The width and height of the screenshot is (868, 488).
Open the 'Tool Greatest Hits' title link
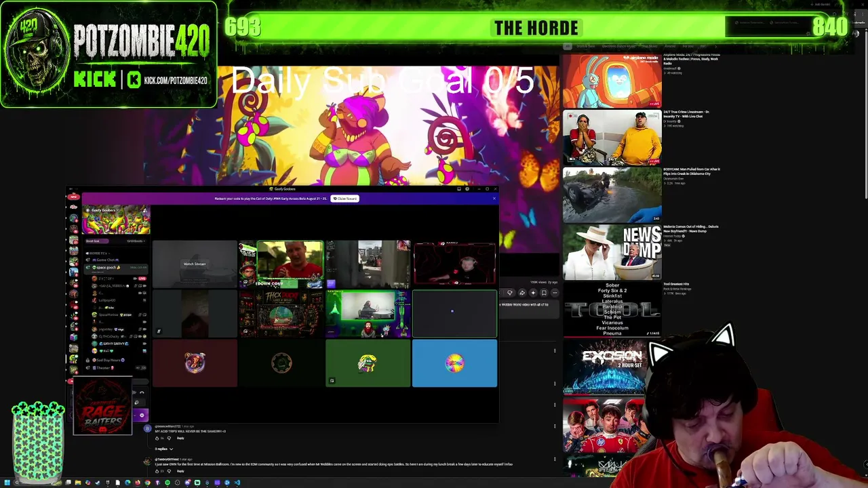pyautogui.click(x=676, y=284)
